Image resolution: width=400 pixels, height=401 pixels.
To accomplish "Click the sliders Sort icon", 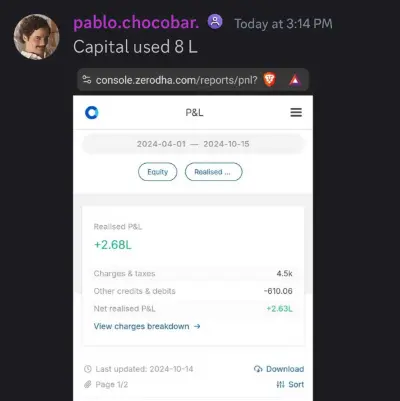I will [x=280, y=385].
